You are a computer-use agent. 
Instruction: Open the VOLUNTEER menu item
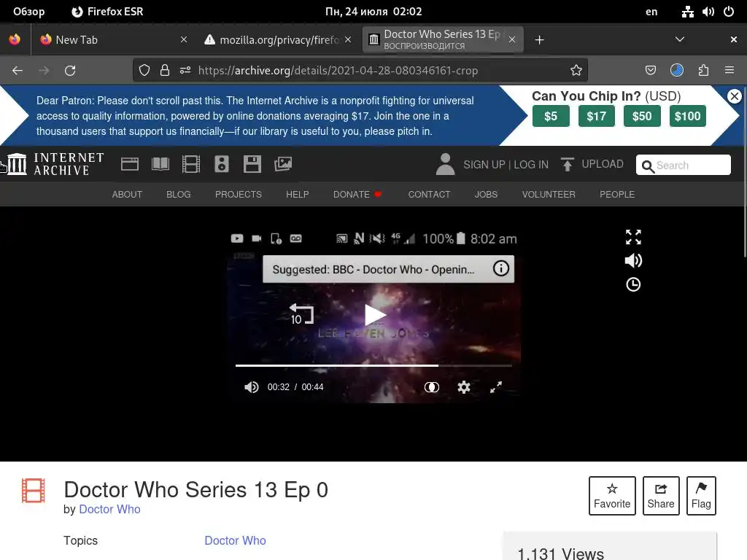[x=549, y=194]
